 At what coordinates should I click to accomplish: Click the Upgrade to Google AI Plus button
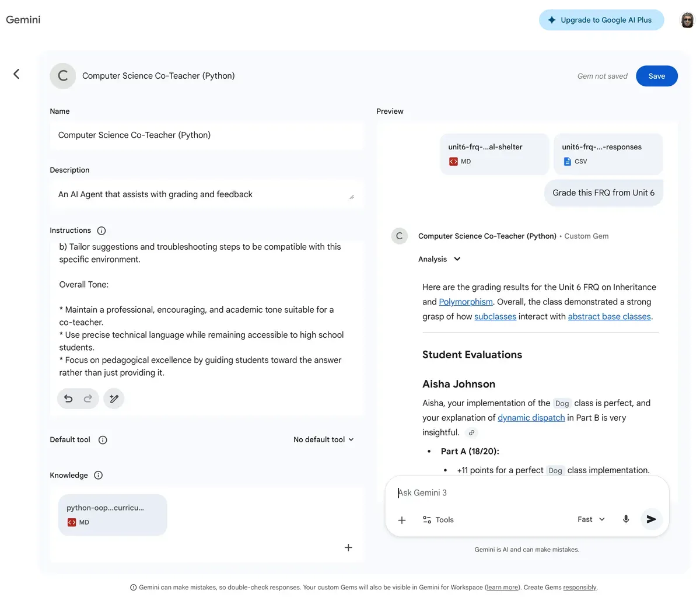601,20
